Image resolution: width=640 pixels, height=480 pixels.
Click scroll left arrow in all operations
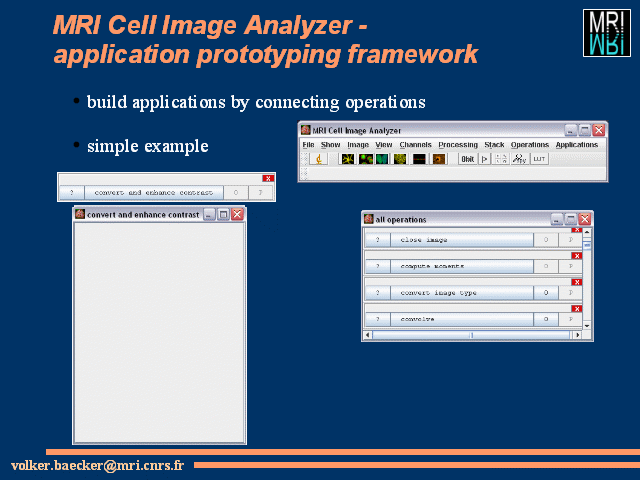(x=367, y=335)
